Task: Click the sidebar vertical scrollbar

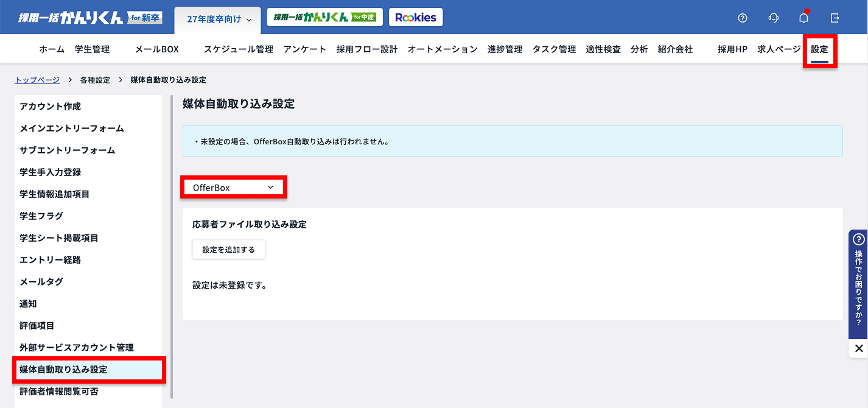Action: tap(172, 244)
